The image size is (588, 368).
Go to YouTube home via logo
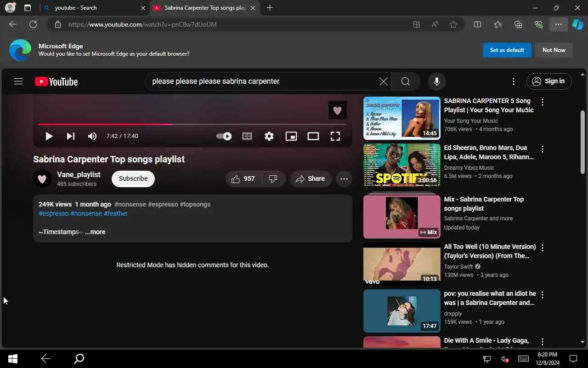click(x=56, y=81)
